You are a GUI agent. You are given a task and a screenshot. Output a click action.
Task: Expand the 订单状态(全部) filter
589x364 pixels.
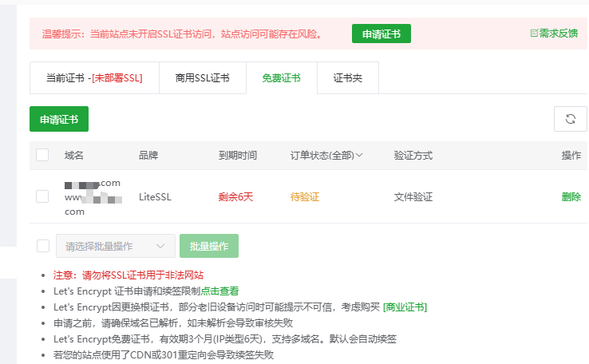tap(326, 155)
